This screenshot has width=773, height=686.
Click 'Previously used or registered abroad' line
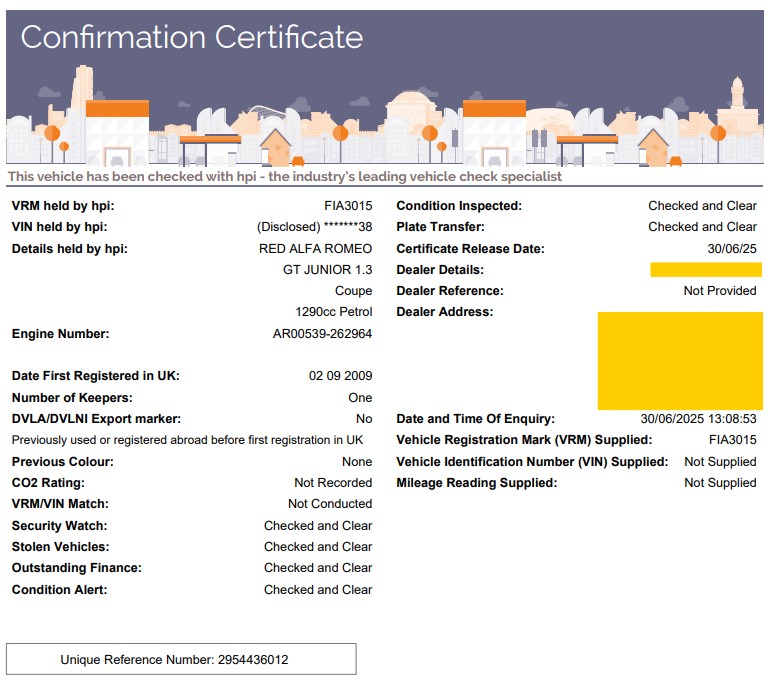[x=187, y=440]
